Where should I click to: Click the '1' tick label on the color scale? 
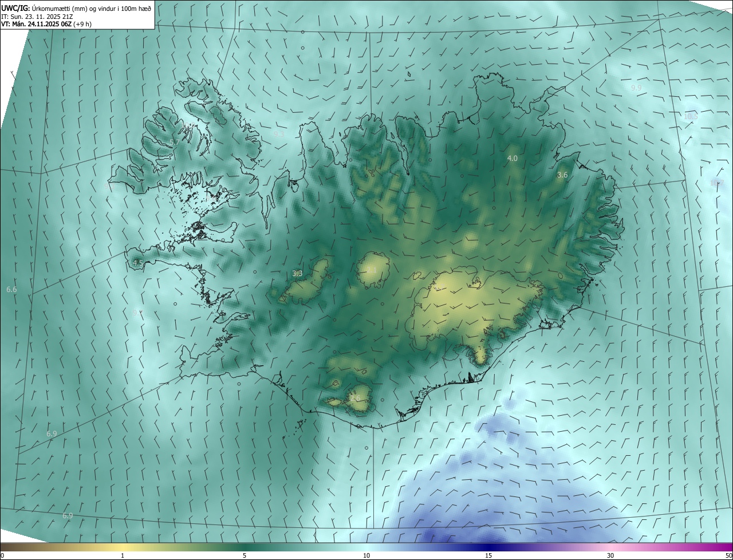123,555
